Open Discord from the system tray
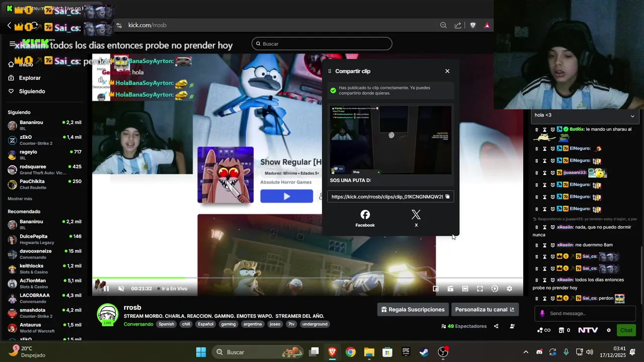This screenshot has width=644, height=362. [539, 352]
